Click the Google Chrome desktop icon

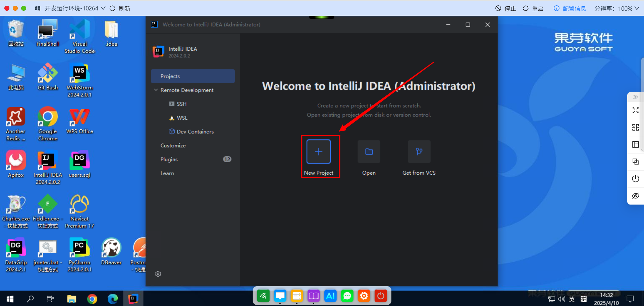tap(48, 124)
